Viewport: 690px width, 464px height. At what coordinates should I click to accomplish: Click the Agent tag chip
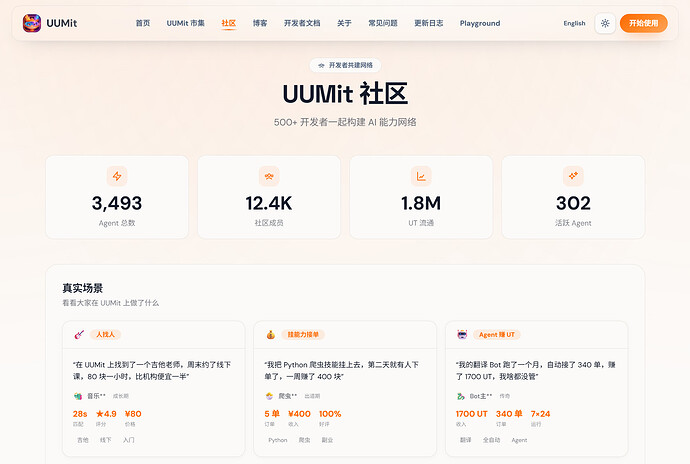click(x=519, y=440)
